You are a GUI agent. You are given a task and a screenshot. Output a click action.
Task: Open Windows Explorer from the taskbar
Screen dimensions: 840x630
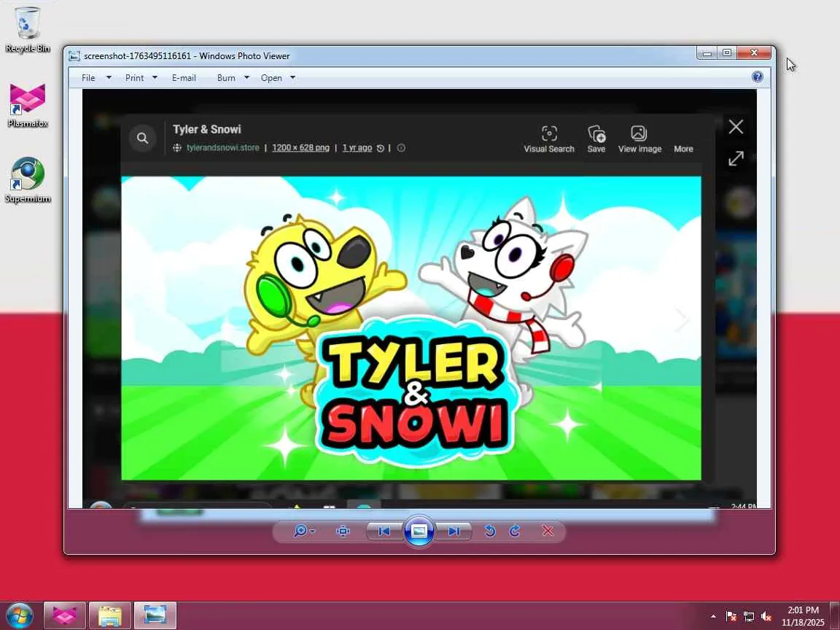click(x=110, y=616)
